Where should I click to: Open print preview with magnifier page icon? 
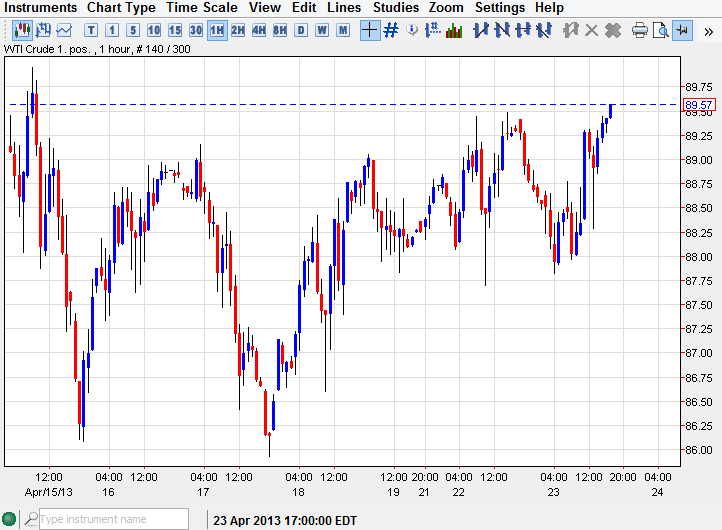tap(661, 30)
